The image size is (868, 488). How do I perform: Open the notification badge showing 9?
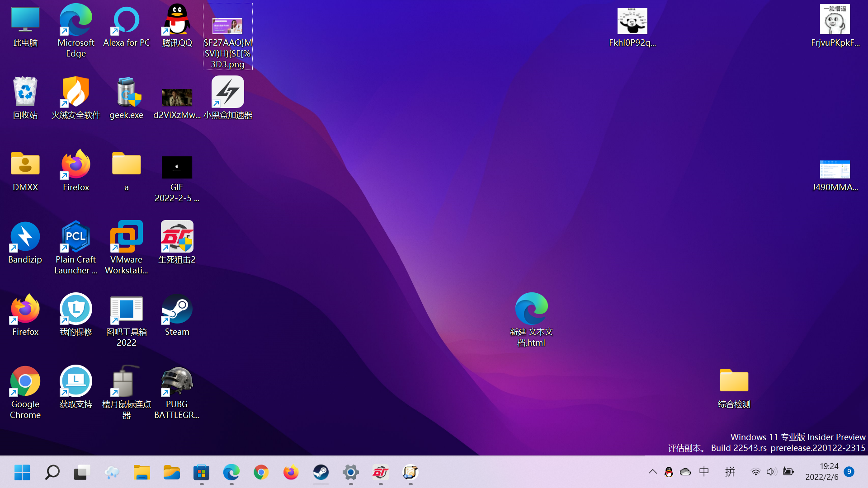tap(849, 472)
